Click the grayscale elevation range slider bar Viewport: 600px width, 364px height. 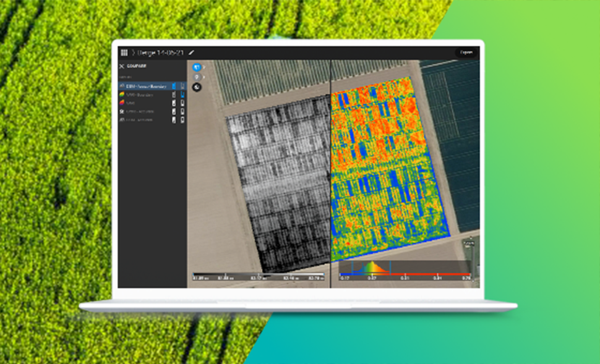[259, 274]
